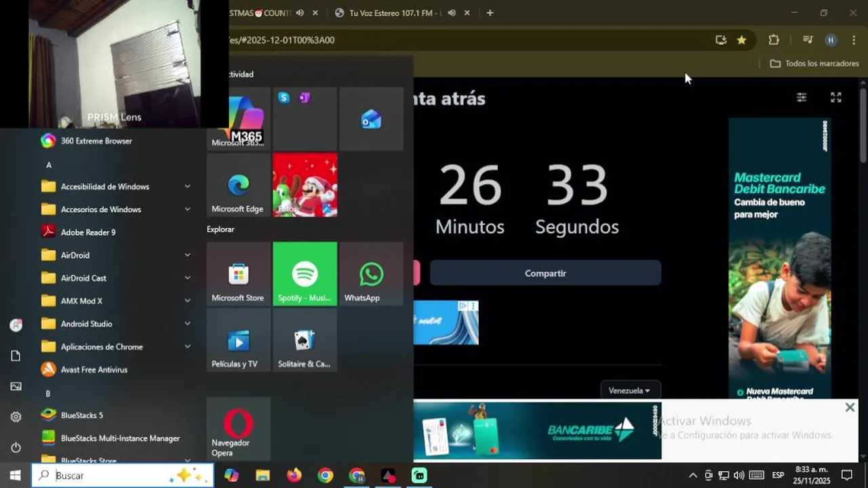Launch Spotify Music tile
The image size is (868, 488).
click(x=304, y=274)
